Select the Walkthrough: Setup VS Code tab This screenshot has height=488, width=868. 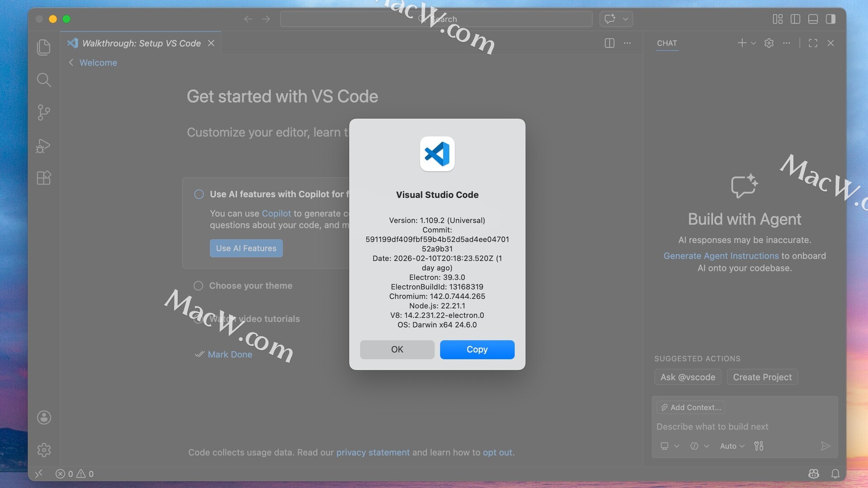point(141,43)
